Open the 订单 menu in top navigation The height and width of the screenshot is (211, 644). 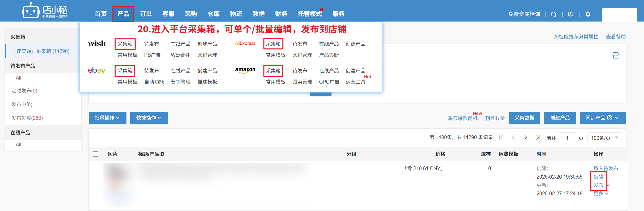pyautogui.click(x=146, y=14)
